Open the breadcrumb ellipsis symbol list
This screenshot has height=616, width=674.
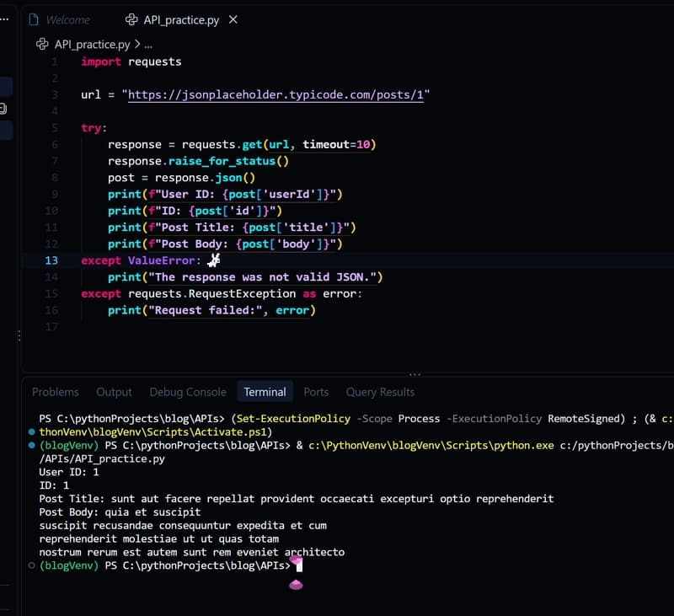[148, 45]
